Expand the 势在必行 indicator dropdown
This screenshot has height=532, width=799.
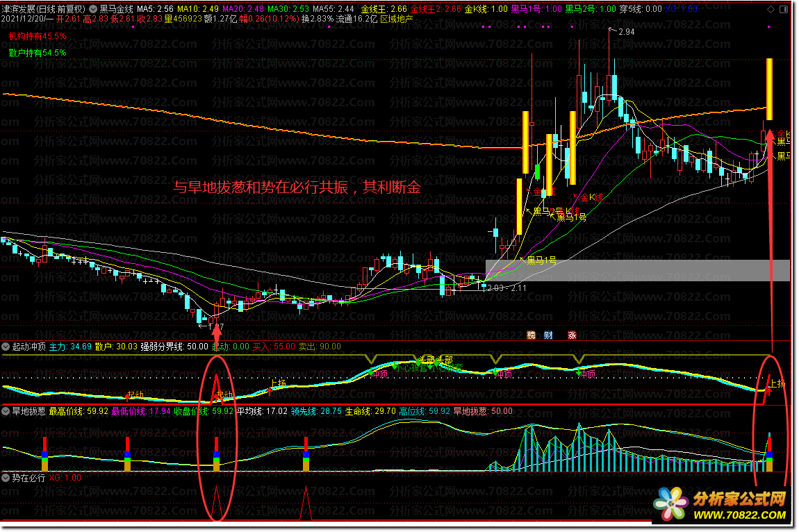point(6,478)
